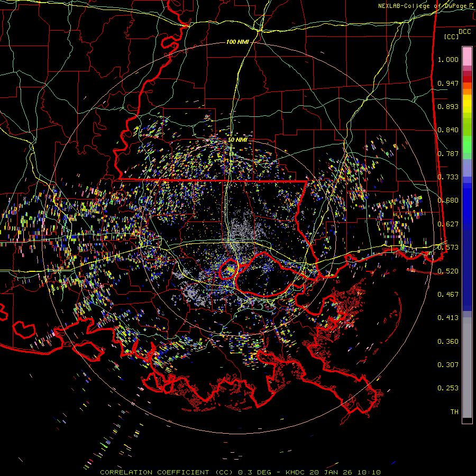Click the 0.840 scale label
The image size is (476, 476).
448,130
